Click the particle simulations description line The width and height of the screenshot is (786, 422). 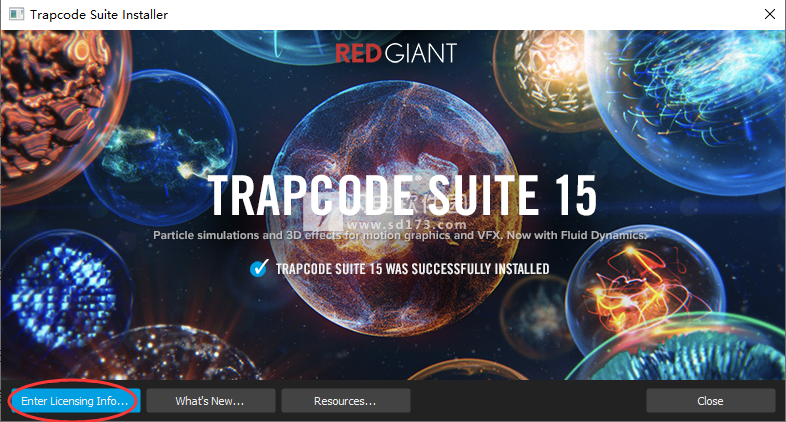(400, 236)
